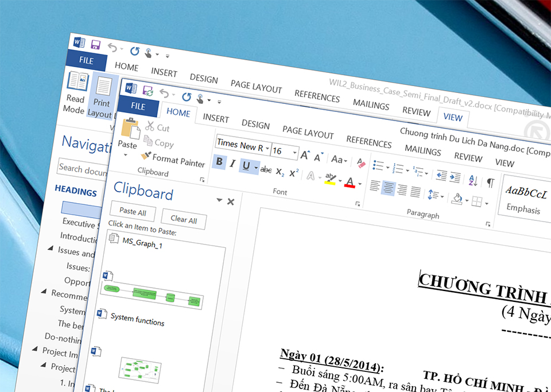Click Save icon in front Word window
Screen dimensions: 551x392
[x=148, y=91]
